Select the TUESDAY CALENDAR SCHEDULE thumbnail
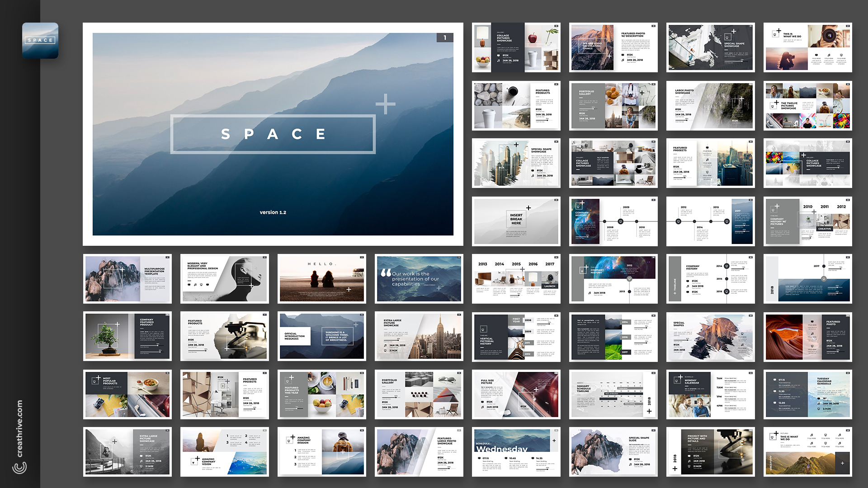868x488 pixels. [807, 394]
